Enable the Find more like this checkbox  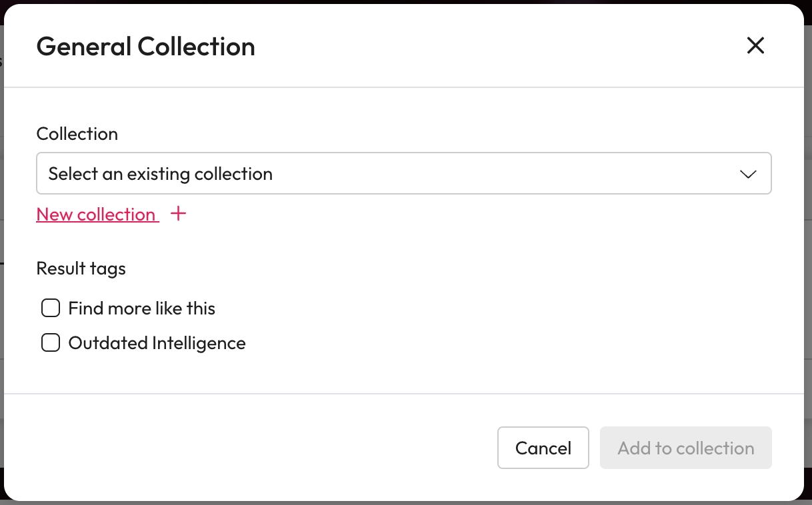[x=51, y=308]
